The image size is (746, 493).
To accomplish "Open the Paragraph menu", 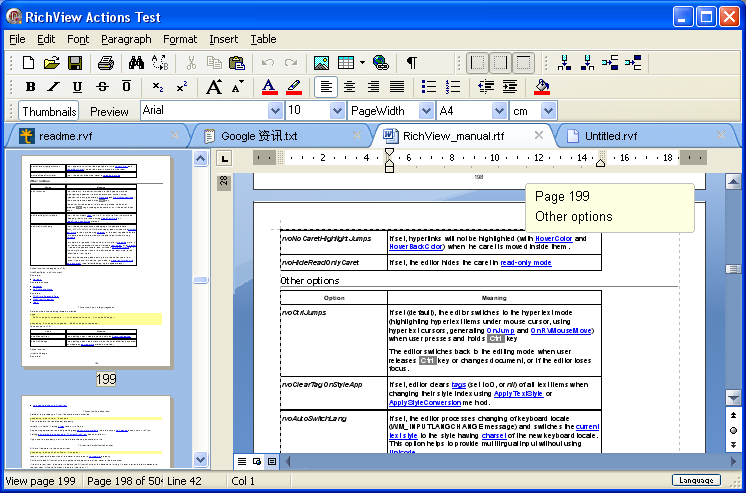I will click(126, 39).
